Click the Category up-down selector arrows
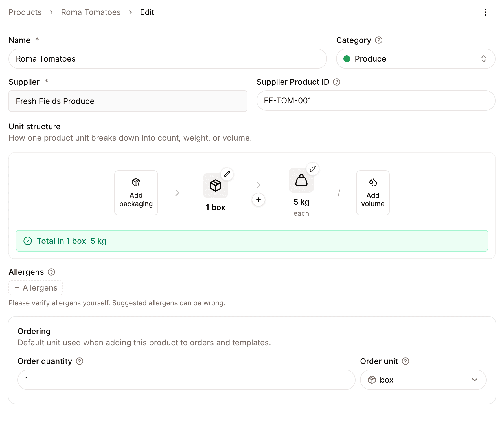Screen dimensions: 504x423 (484, 59)
